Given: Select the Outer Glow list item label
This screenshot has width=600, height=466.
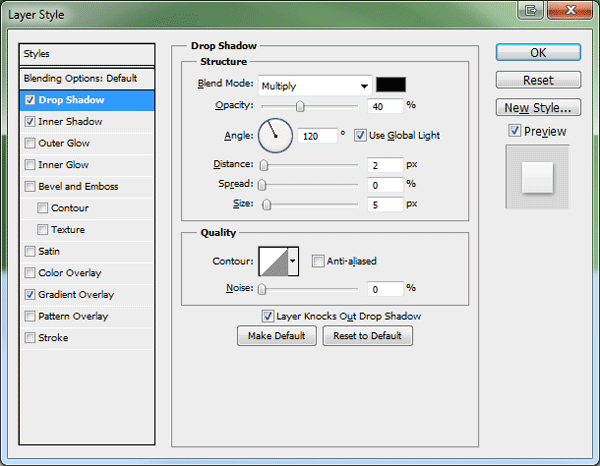Looking at the screenshot, I should (64, 143).
